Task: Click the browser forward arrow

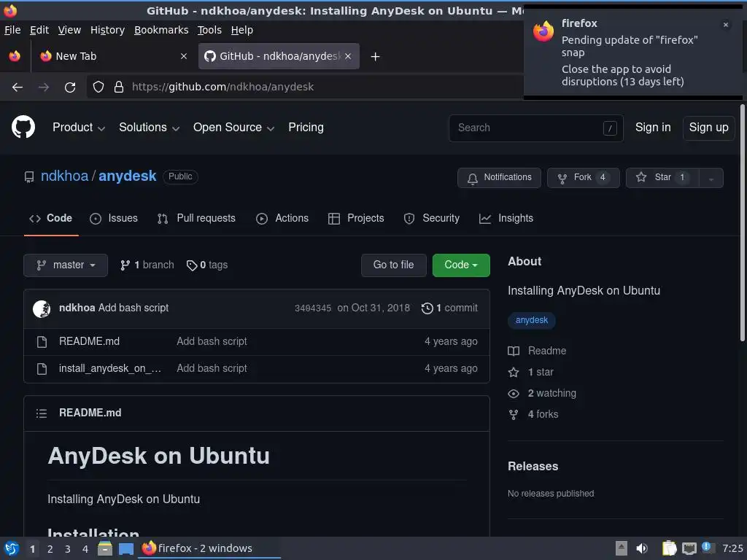Action: click(44, 87)
